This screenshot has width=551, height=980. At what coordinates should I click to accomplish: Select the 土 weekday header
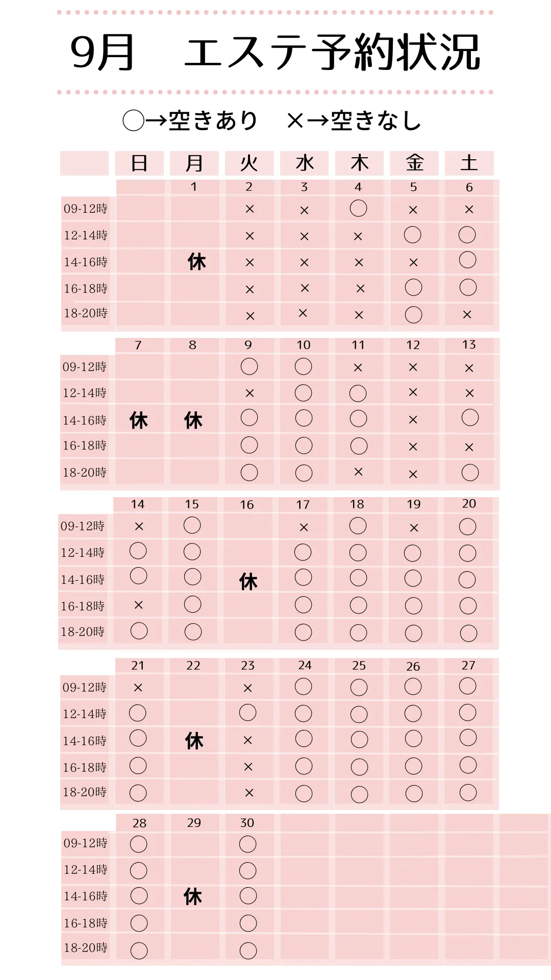click(x=469, y=163)
